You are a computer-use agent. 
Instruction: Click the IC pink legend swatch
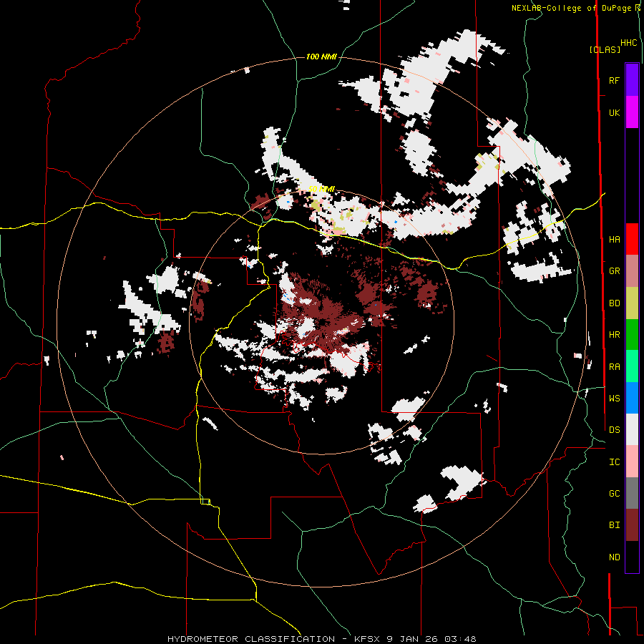pyautogui.click(x=632, y=462)
